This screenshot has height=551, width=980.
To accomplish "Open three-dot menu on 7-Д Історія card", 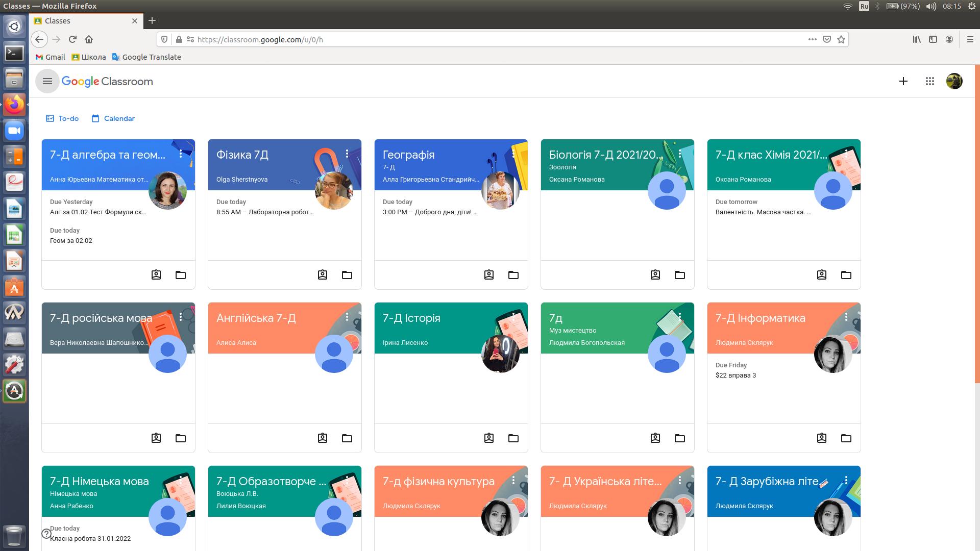I will (x=513, y=317).
